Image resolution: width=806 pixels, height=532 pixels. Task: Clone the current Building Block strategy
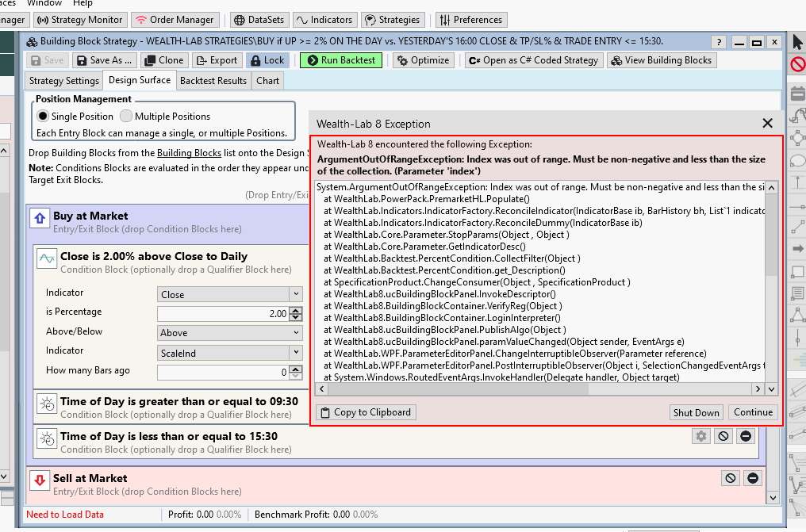(x=164, y=60)
